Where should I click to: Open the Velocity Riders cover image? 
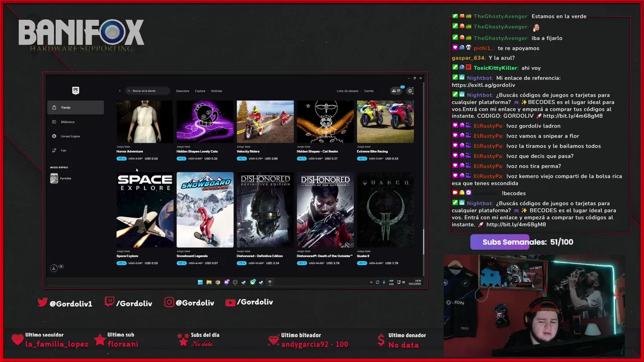[x=265, y=122]
